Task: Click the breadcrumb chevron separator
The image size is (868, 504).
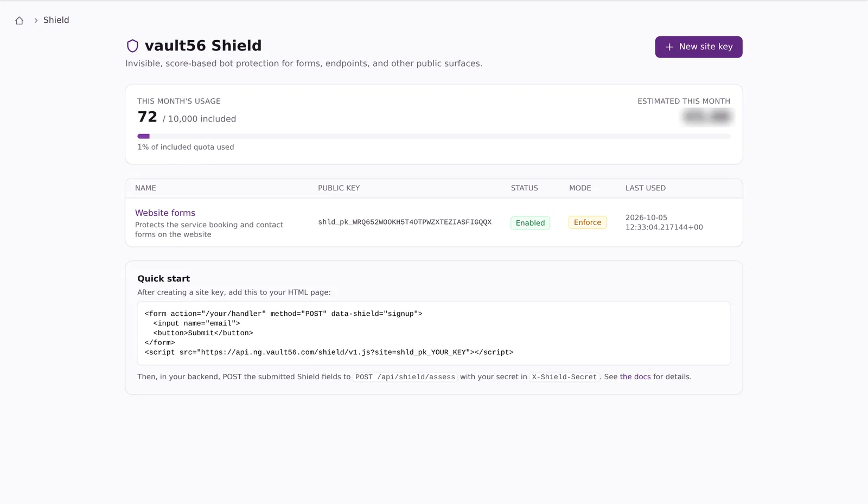Action: [x=36, y=21]
